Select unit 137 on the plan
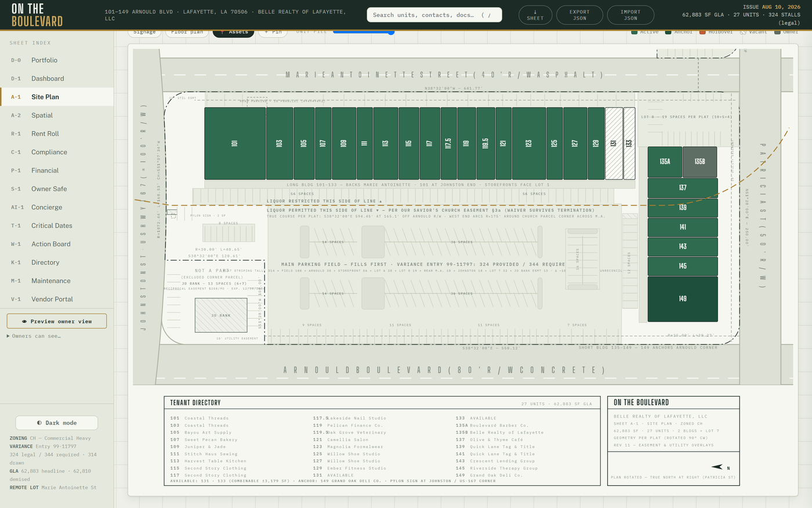This screenshot has width=812, height=508. point(683,188)
